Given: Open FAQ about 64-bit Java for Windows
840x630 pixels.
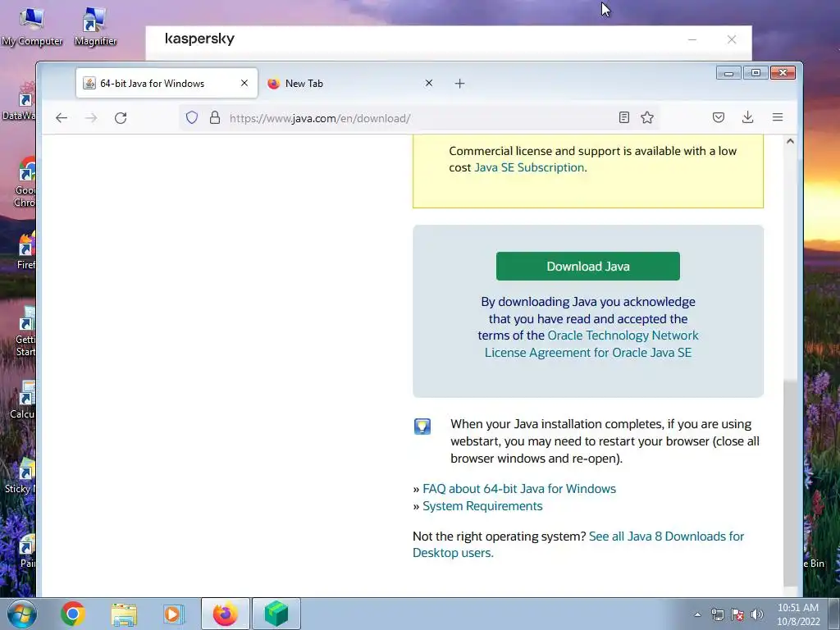Looking at the screenshot, I should pos(519,489).
